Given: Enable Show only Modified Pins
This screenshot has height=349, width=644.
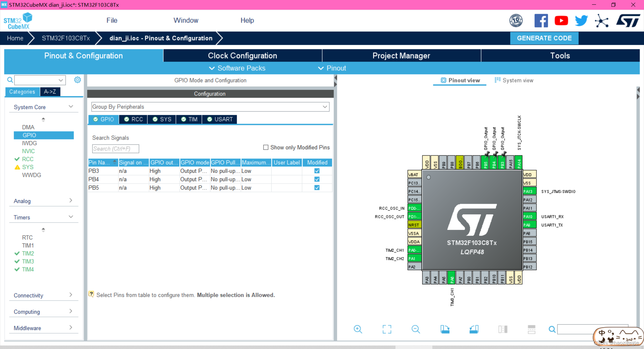Looking at the screenshot, I should point(266,147).
